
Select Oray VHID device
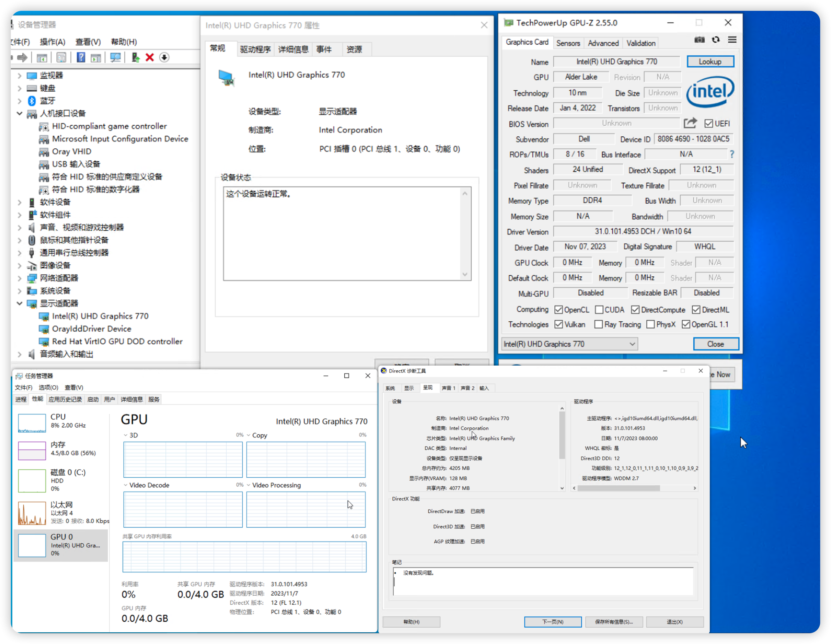pos(72,151)
